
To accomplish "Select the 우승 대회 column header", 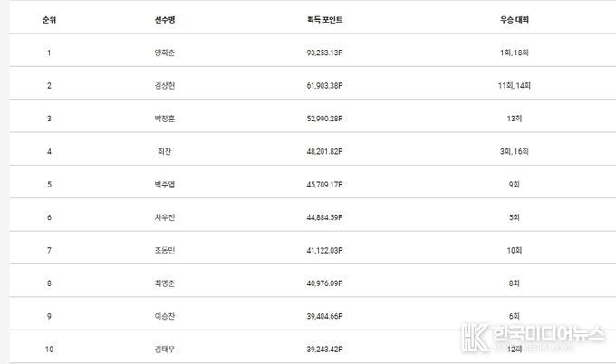I will pyautogui.click(x=515, y=19).
